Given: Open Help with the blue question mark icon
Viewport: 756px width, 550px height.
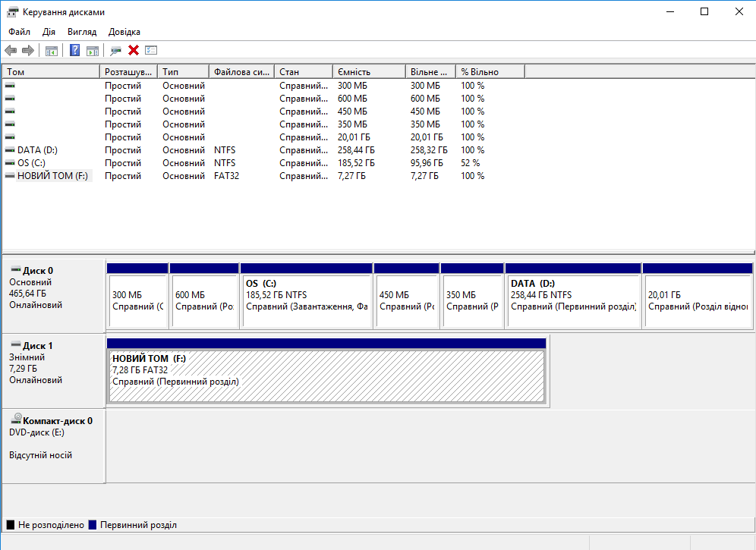Looking at the screenshot, I should (x=75, y=50).
